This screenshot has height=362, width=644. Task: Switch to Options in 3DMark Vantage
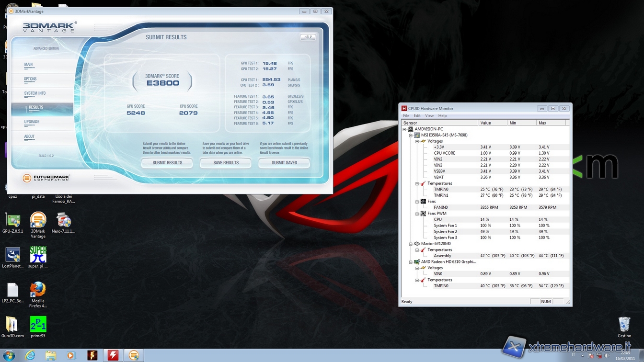(x=30, y=79)
